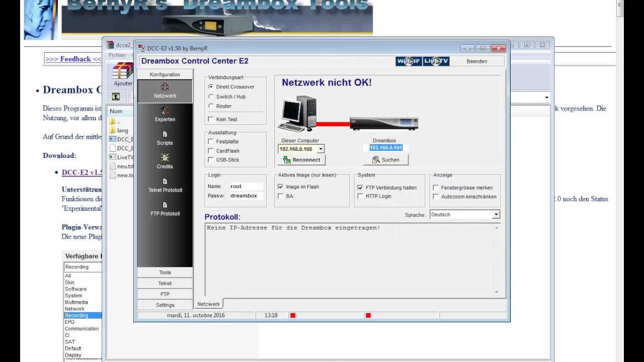Click the WinRAR Ajouter toolbar icon
Screen dimensions: 644x362
click(123, 74)
